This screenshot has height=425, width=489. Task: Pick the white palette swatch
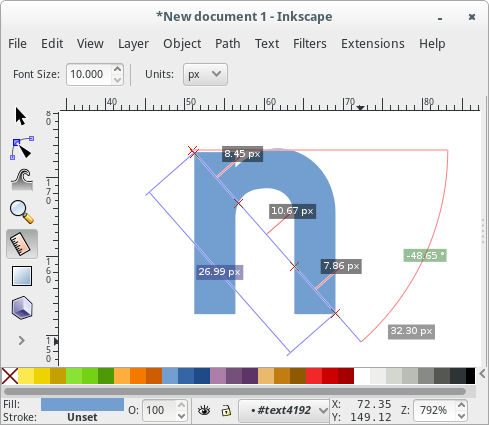[x=362, y=376]
